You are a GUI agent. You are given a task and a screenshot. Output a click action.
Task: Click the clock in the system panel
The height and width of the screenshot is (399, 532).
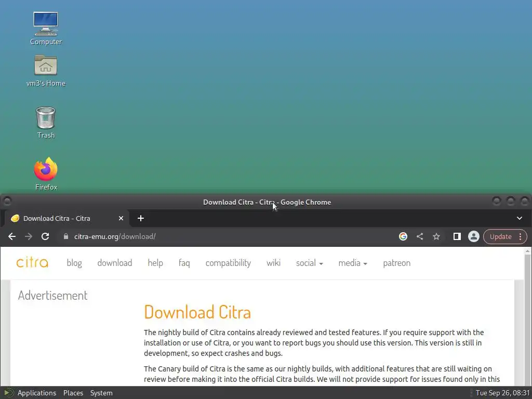[502, 393]
